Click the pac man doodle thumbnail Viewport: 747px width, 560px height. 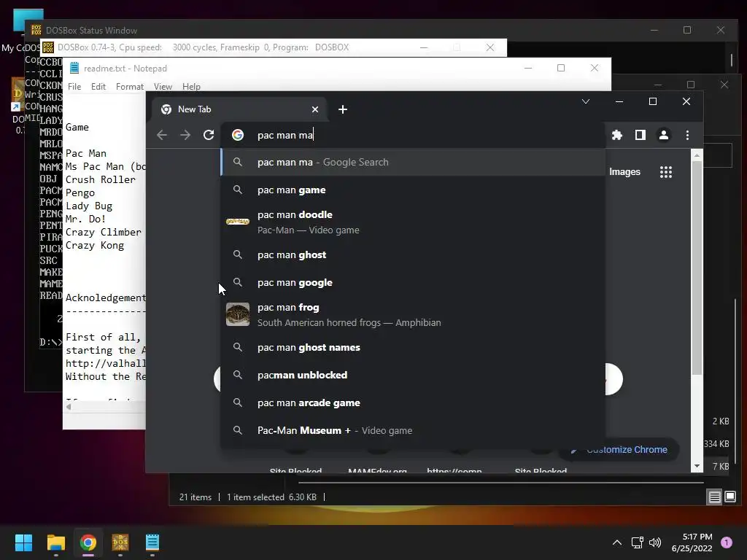[238, 222]
